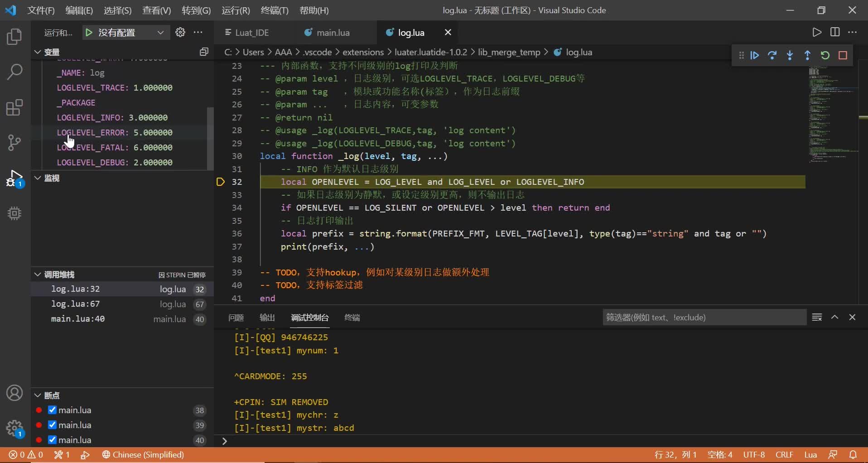The image size is (868, 463).
Task: Toggle the main.lua line 40 breakpoint checkbox
Action: tap(53, 440)
